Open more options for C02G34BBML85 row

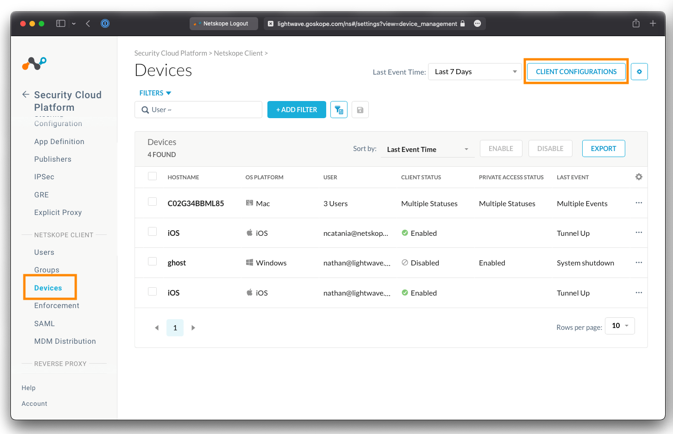(639, 203)
